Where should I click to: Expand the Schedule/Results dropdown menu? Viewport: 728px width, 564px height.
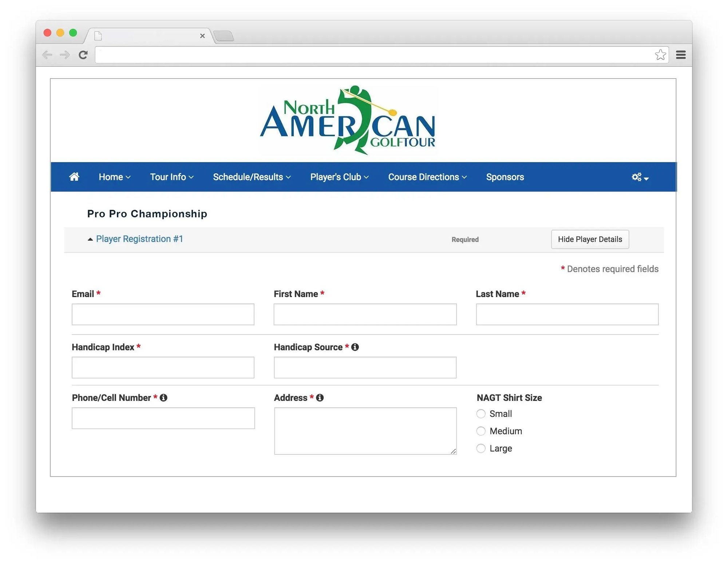coord(251,177)
